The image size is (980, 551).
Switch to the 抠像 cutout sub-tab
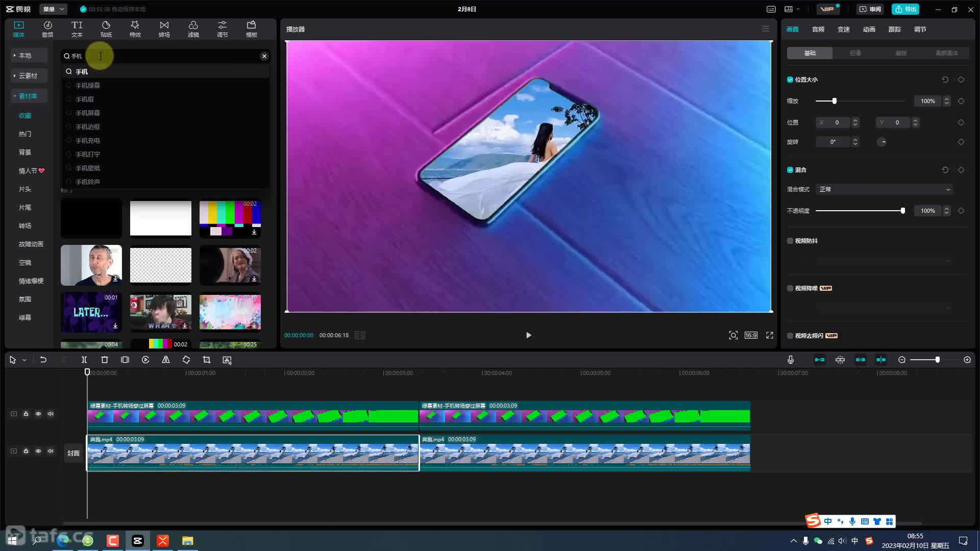click(855, 53)
